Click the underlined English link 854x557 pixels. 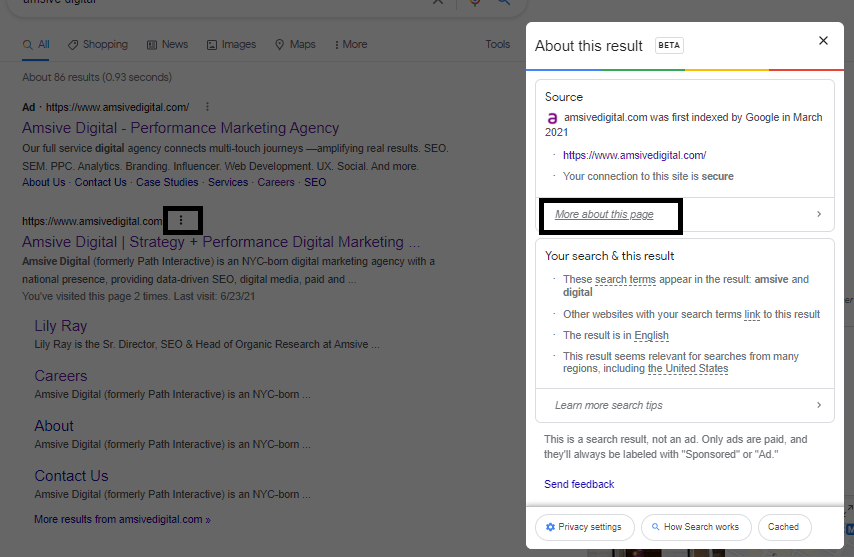pos(651,335)
